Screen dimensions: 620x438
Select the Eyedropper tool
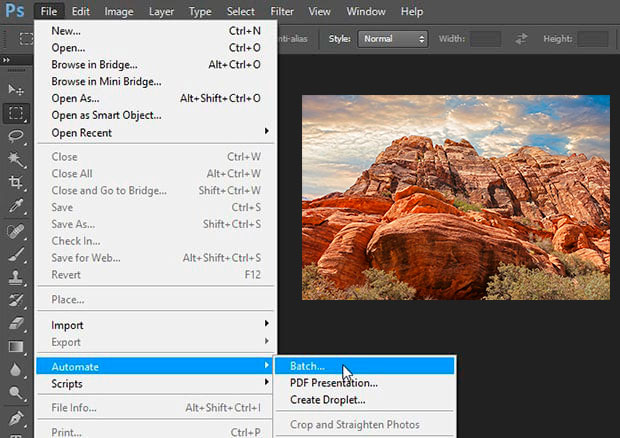tap(16, 206)
